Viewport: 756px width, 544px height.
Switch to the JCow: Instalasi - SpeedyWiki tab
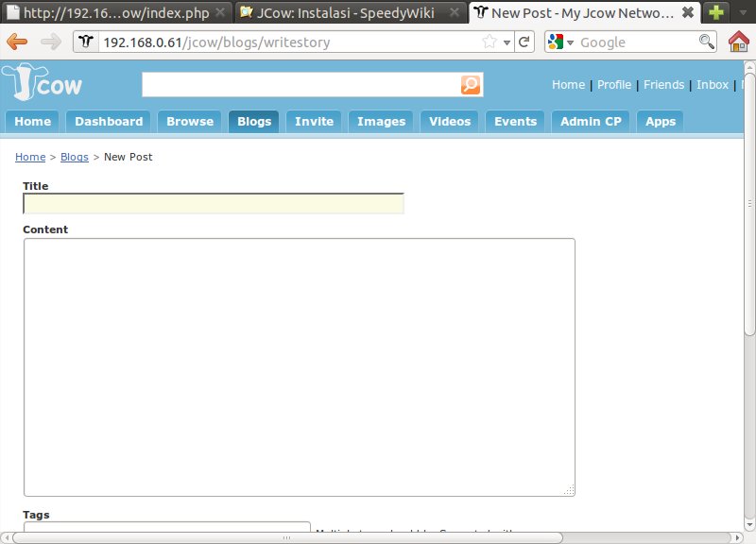(344, 13)
